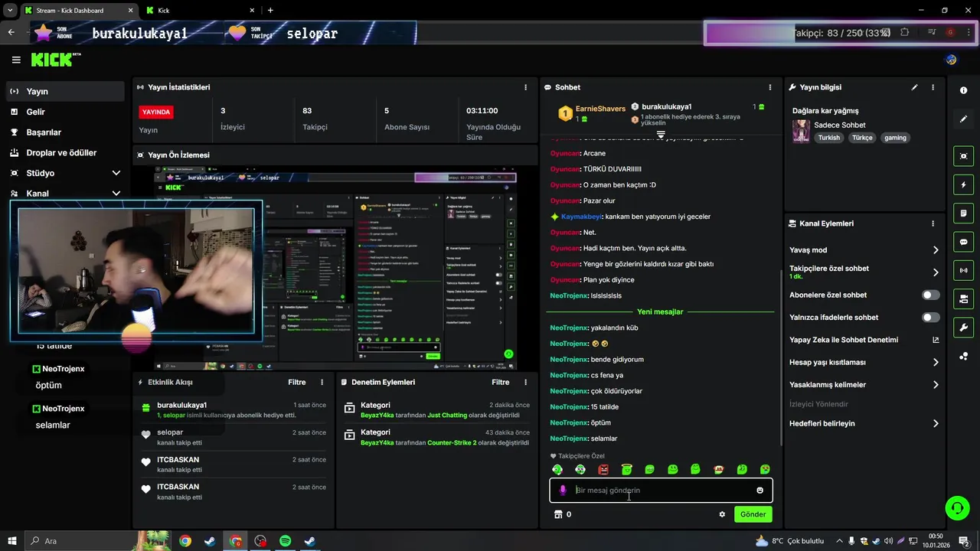Click the Kick logo
980x551 pixels.
click(55, 60)
